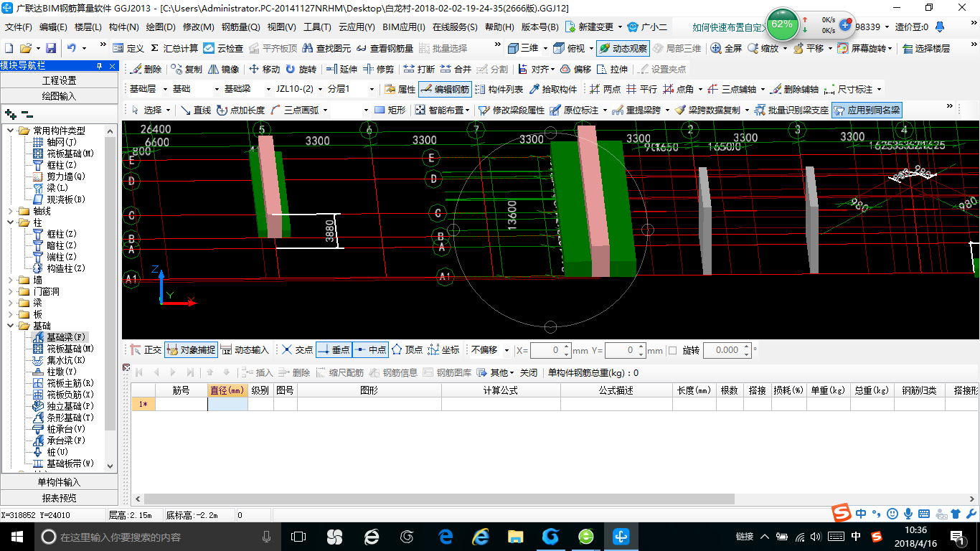Toggle 动态输入 dynamic input
Viewport: 980px width, 551px height.
[x=244, y=350]
